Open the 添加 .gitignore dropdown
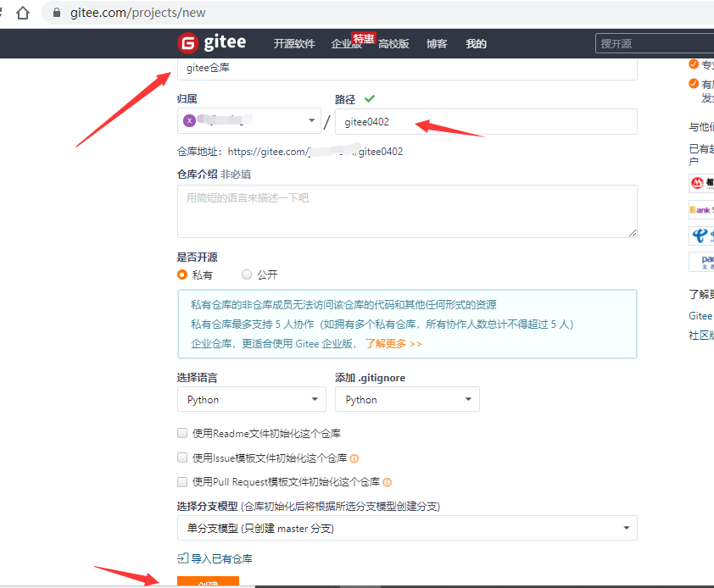The width and height of the screenshot is (714, 588). (x=407, y=399)
